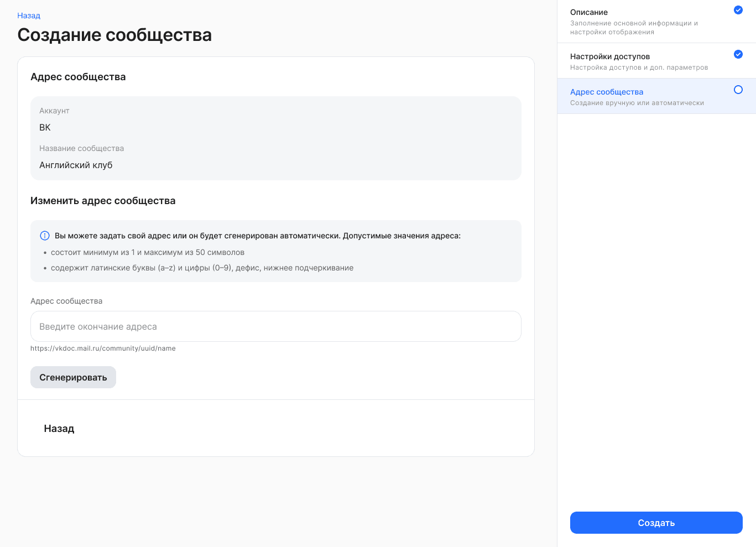Open the Описание step in the sidebar
This screenshot has height=547, width=756.
pos(588,12)
